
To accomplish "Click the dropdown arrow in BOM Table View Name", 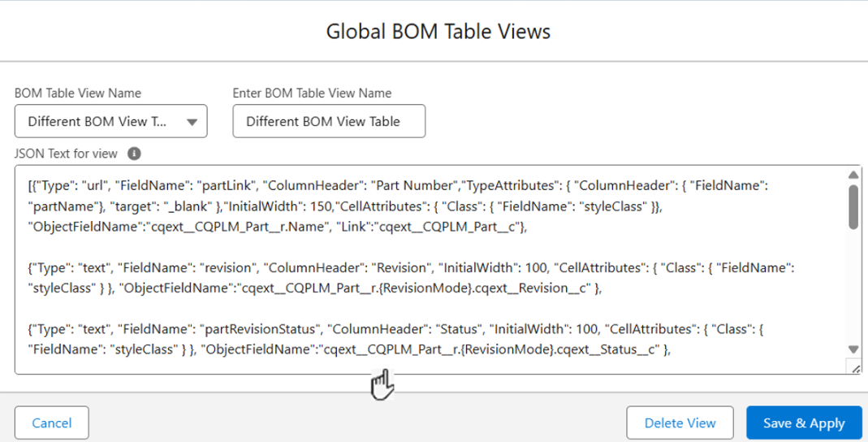I will pyautogui.click(x=192, y=122).
